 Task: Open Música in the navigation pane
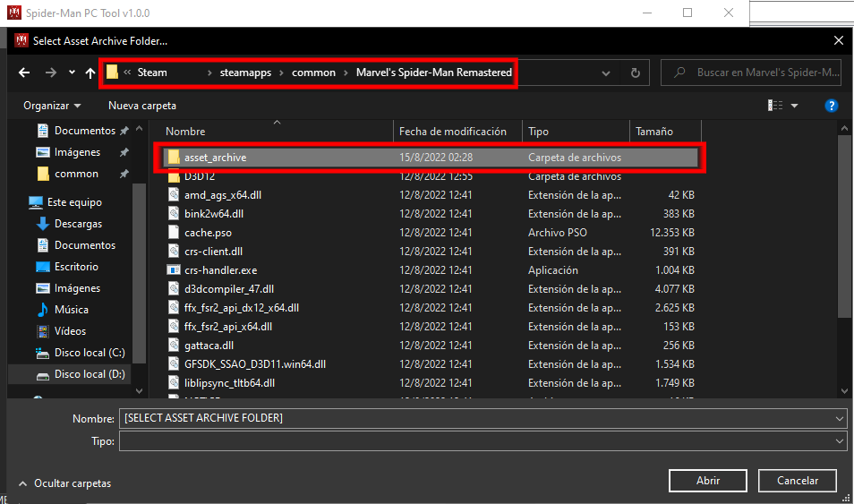pos(72,310)
